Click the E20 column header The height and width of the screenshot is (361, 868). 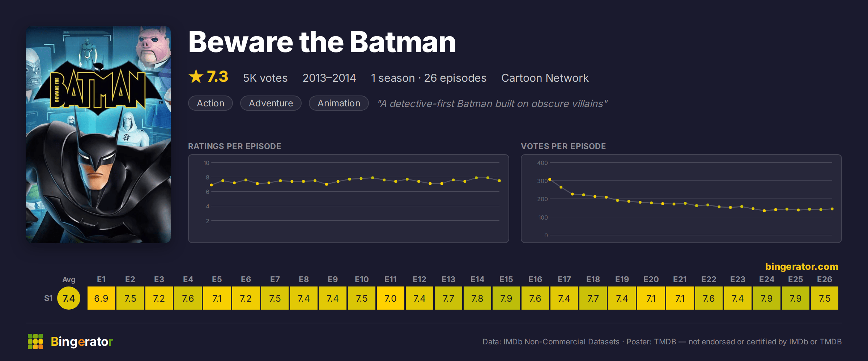click(x=651, y=279)
